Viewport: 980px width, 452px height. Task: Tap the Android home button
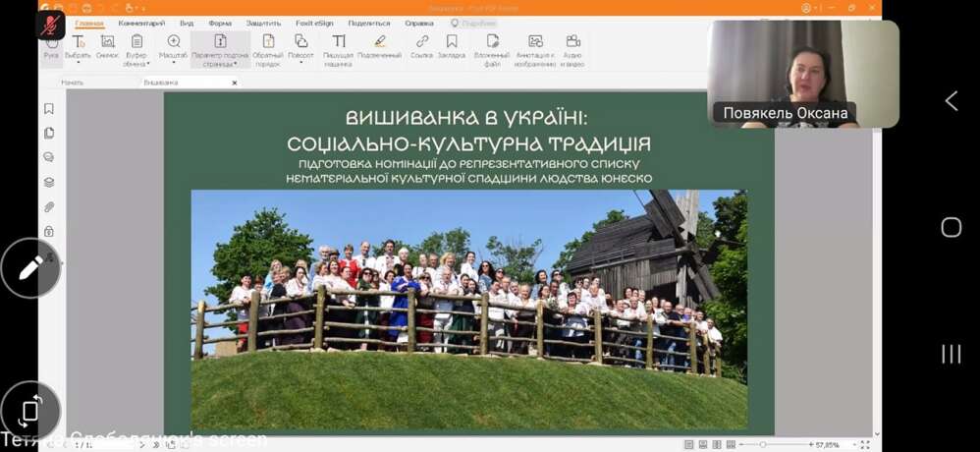(x=951, y=227)
